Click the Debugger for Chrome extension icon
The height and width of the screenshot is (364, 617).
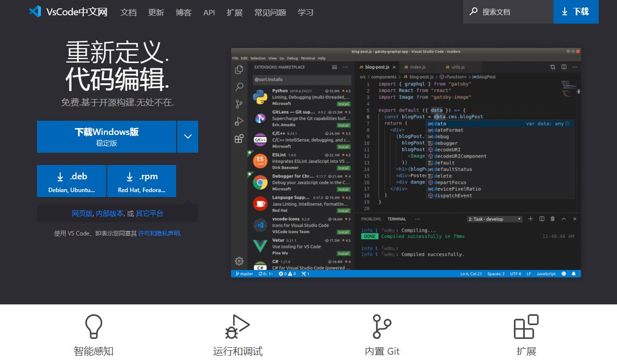tap(260, 183)
